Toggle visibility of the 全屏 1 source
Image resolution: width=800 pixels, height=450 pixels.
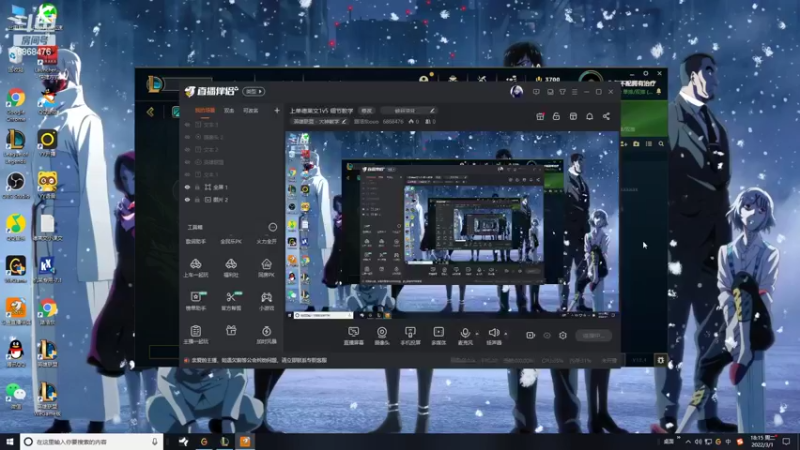pos(187,187)
